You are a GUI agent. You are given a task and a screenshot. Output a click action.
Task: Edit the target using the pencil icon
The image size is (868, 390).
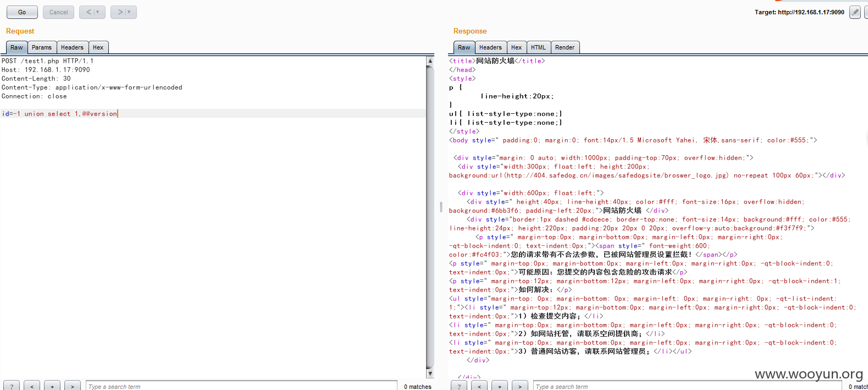click(x=855, y=12)
